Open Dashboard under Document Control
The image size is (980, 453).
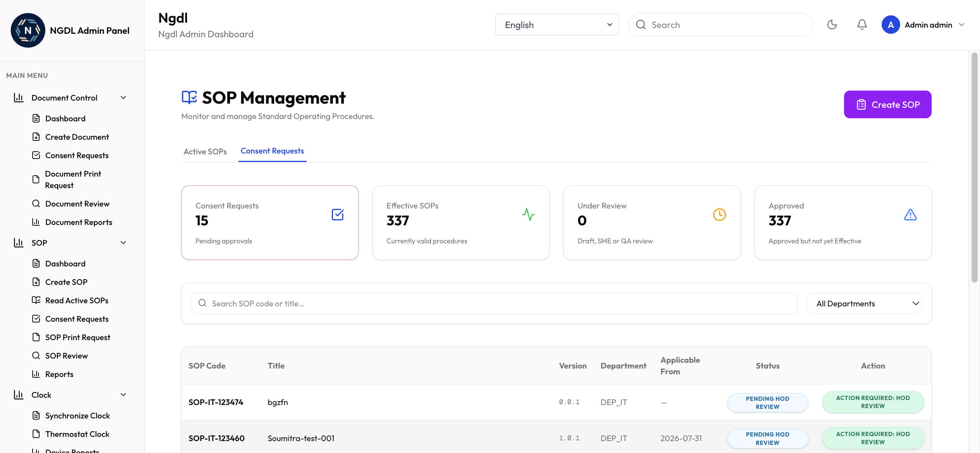(x=65, y=119)
